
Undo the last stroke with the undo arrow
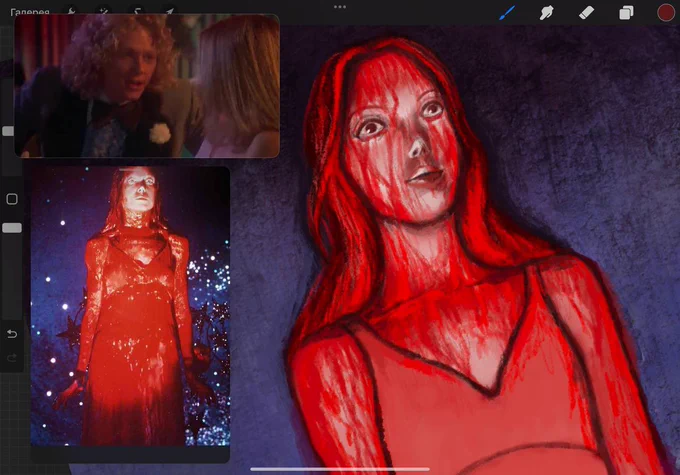[12, 334]
